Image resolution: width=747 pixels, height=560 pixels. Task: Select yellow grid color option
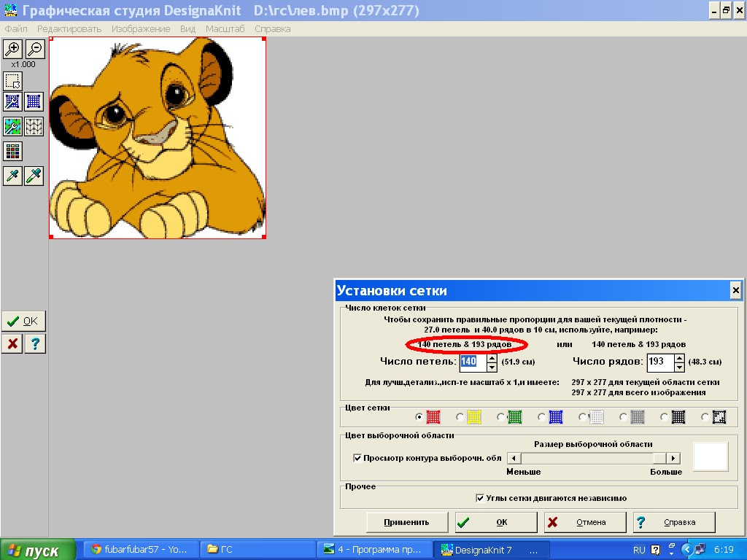point(460,417)
